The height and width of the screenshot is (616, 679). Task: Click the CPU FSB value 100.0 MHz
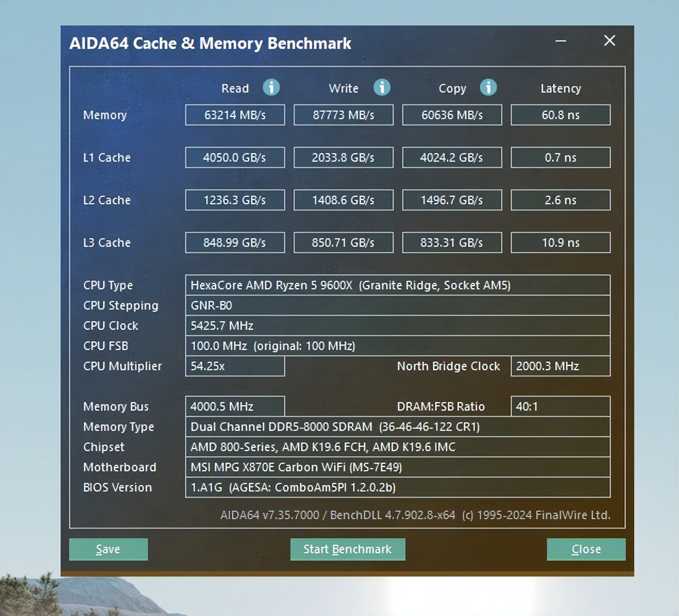(398, 346)
